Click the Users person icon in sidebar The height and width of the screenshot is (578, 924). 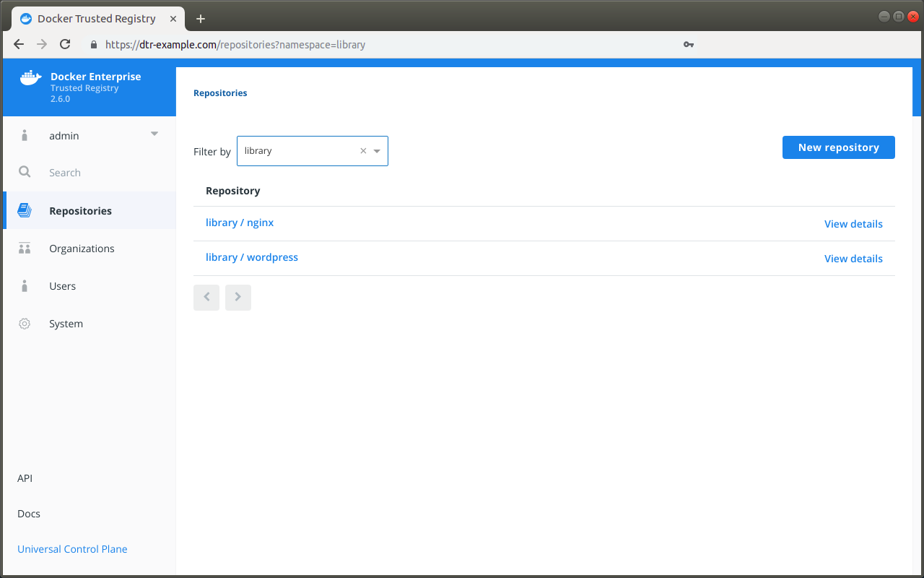click(25, 286)
